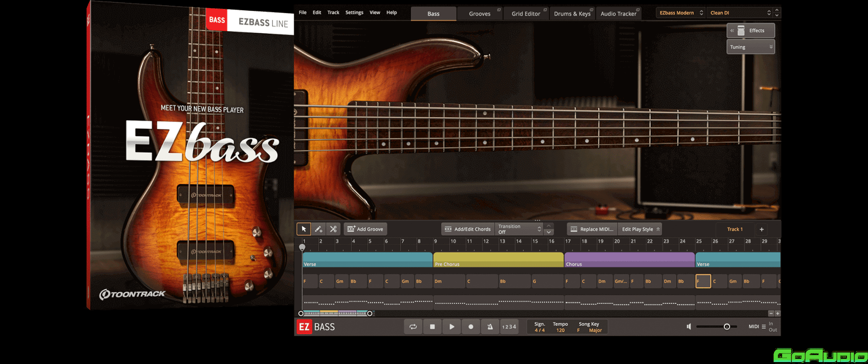Expand the Tuning dropdown
868x364 pixels.
[751, 47]
